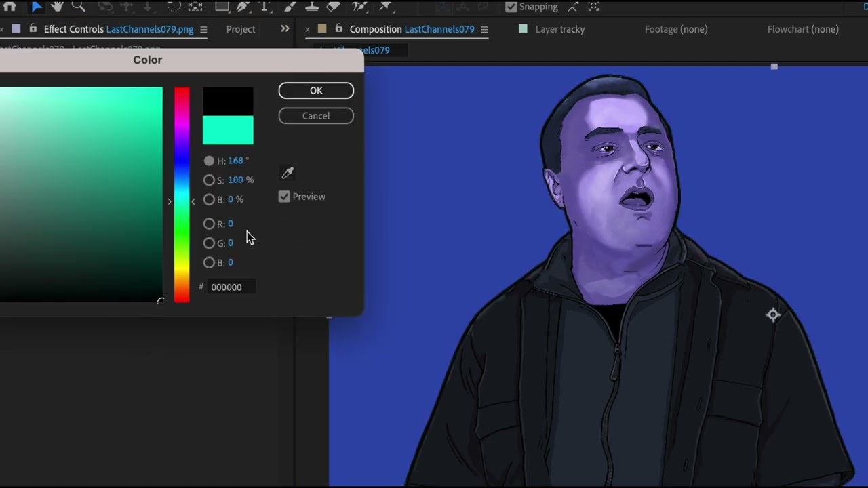The image size is (868, 488).
Task: Toggle the Preview checkbox in Color dialog
Action: [x=284, y=197]
